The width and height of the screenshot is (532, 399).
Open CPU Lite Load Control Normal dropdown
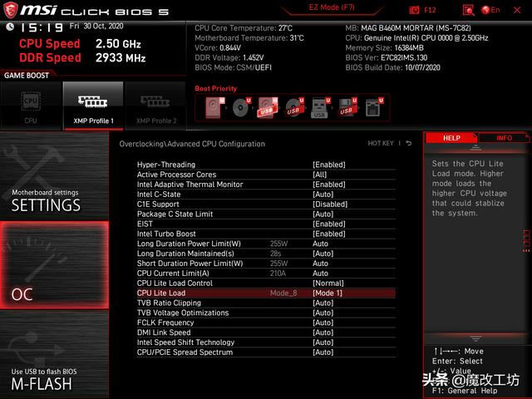click(328, 283)
